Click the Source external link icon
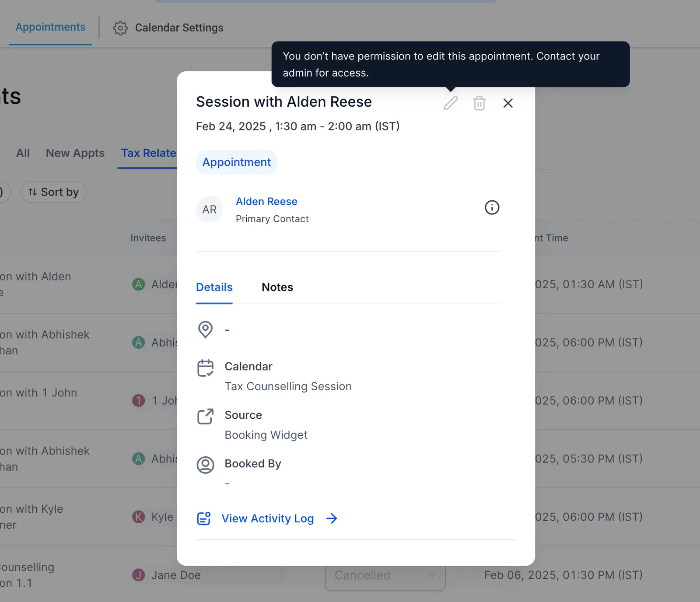Viewport: 700px width, 602px height. click(205, 416)
